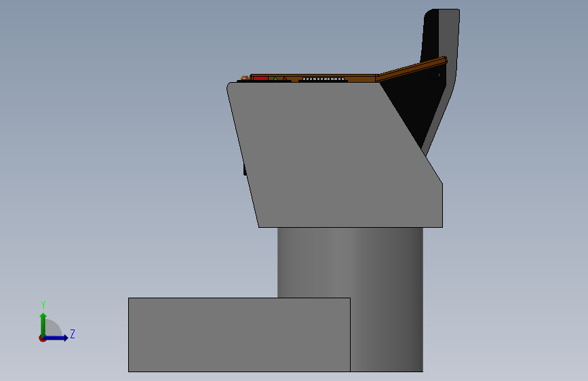Select the small circular hole near the angled panel

tap(435, 75)
